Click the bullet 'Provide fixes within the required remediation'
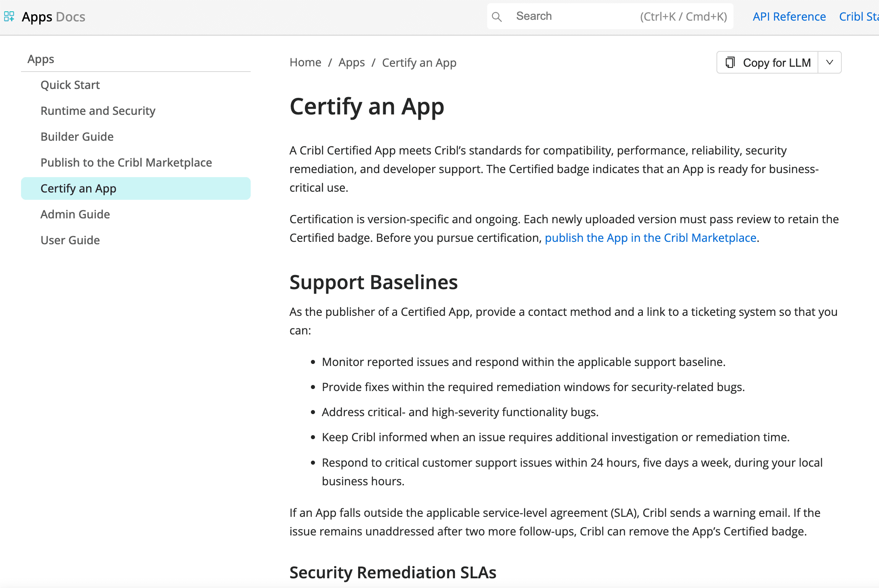The width and height of the screenshot is (879, 588). [533, 387]
